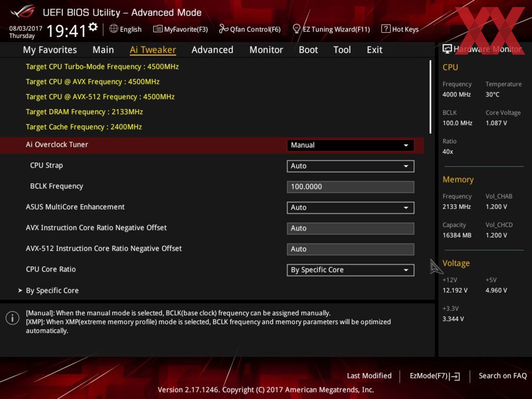Click the EZ Tuning Wizard lightbulb icon

point(297,29)
